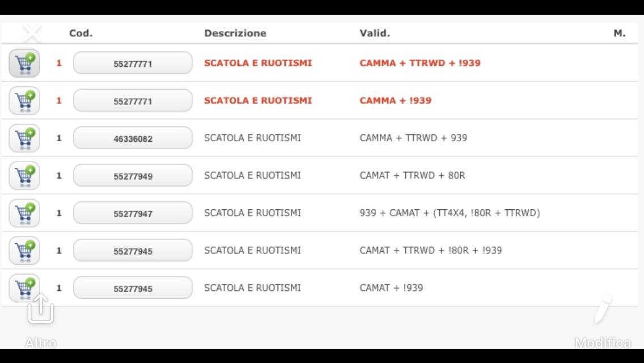This screenshot has height=363, width=644.
Task: Add the CAMMA + TTRWD + !939 part to cart
Action: 24,63
